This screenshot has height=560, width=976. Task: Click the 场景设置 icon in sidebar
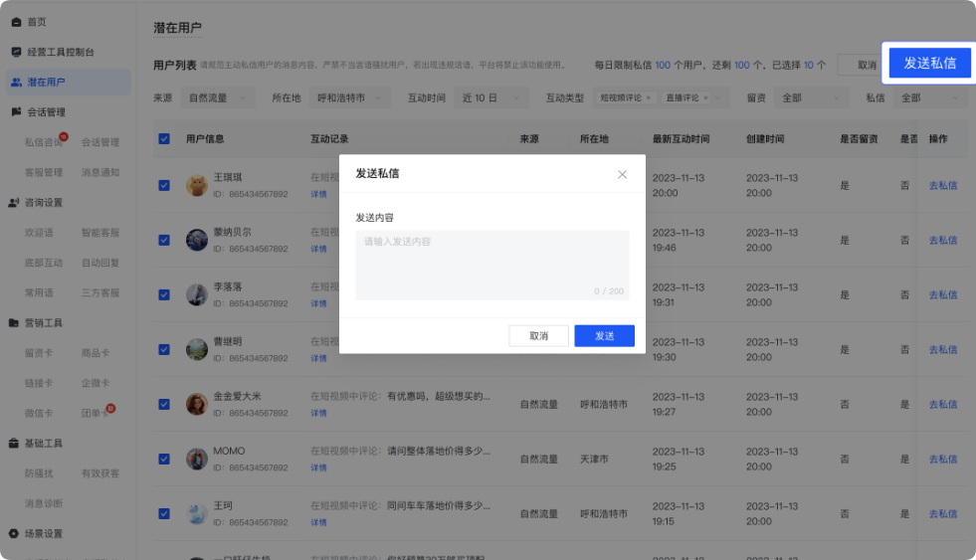point(14,534)
